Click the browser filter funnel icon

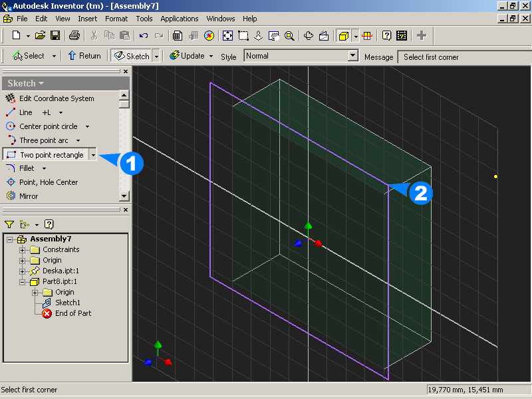[9, 224]
